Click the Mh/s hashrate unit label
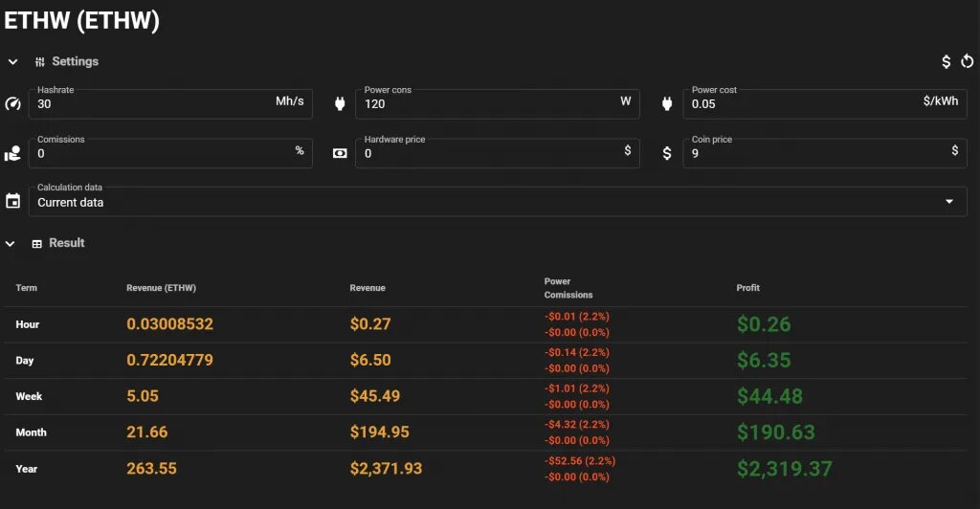The width and height of the screenshot is (980, 509). [289, 101]
